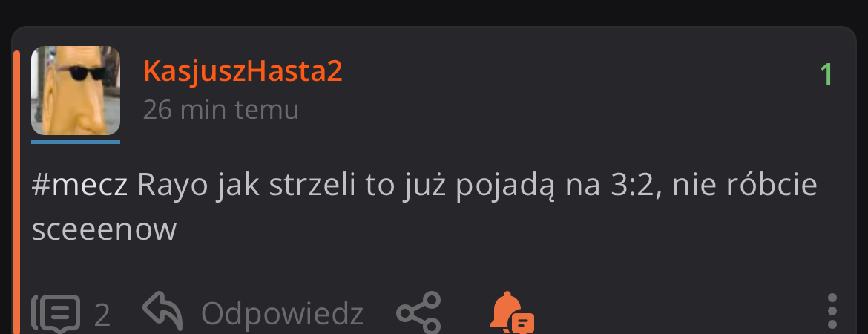
Task: Open the #mecz hashtag
Action: (79, 186)
